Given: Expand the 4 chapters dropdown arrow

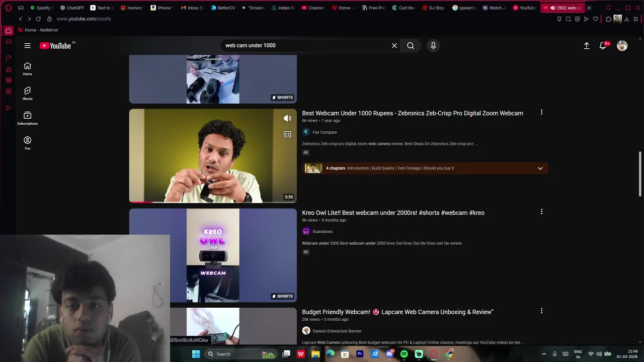Looking at the screenshot, I should [540, 168].
